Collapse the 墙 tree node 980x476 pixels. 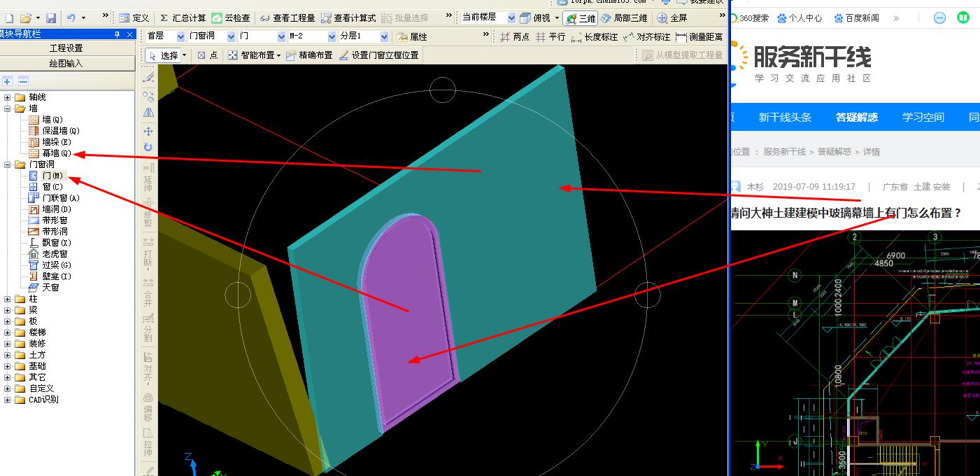(8, 108)
